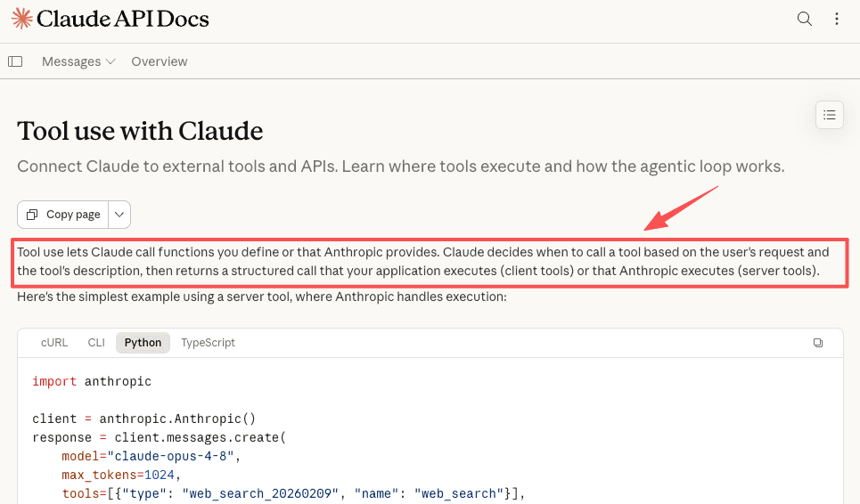Switch to the cURL code tab
Viewport: 860px width, 504px height.
[54, 343]
